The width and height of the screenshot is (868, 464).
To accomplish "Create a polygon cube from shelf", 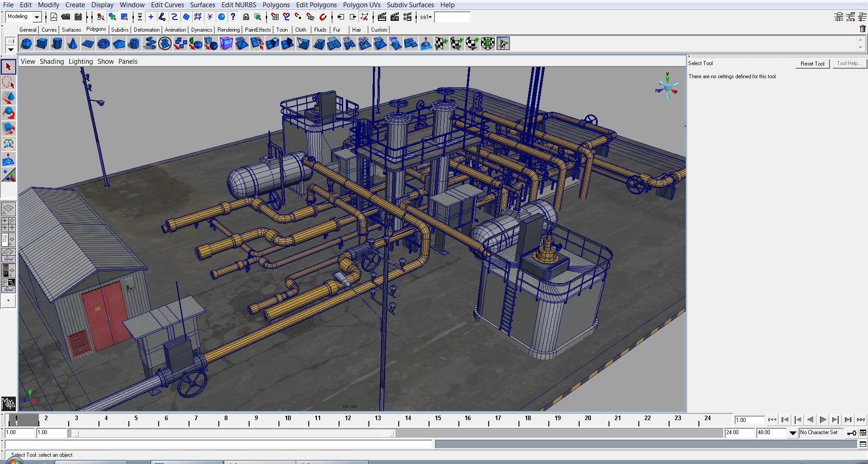I will point(42,44).
